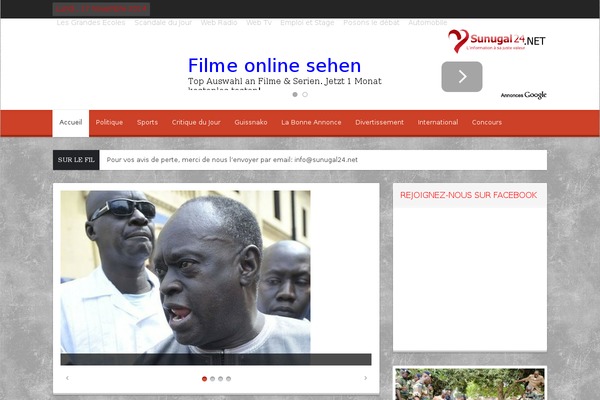Show previous slide with left arrow
600x400 pixels.
point(67,378)
